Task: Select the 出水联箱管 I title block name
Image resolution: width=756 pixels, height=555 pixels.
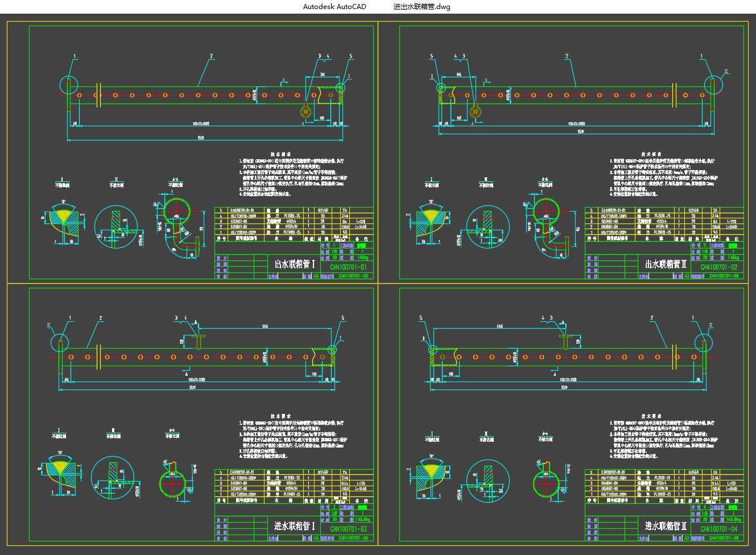Action: pos(294,264)
